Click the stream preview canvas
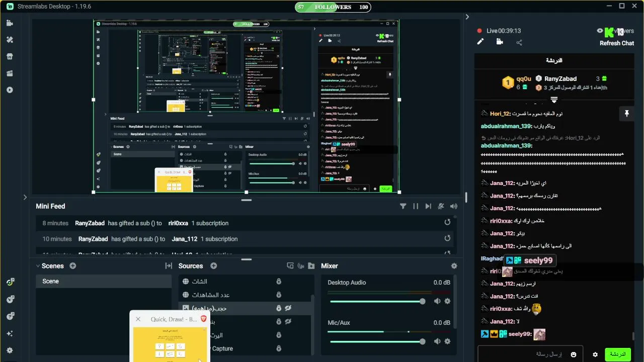 (x=246, y=106)
